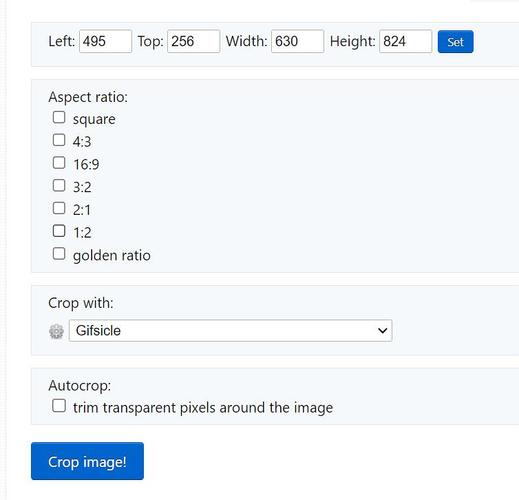This screenshot has height=500, width=519.
Task: Click the gear icon beside Gifsicle
Action: coord(56,331)
